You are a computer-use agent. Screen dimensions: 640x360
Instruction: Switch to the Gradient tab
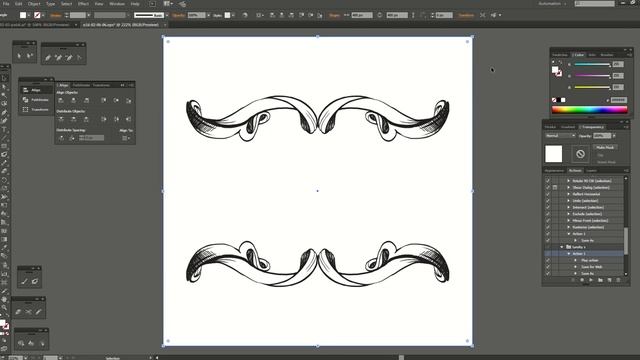point(568,127)
